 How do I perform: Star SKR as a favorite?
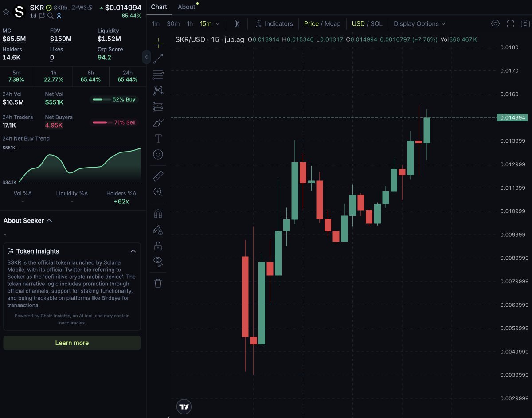pos(6,12)
